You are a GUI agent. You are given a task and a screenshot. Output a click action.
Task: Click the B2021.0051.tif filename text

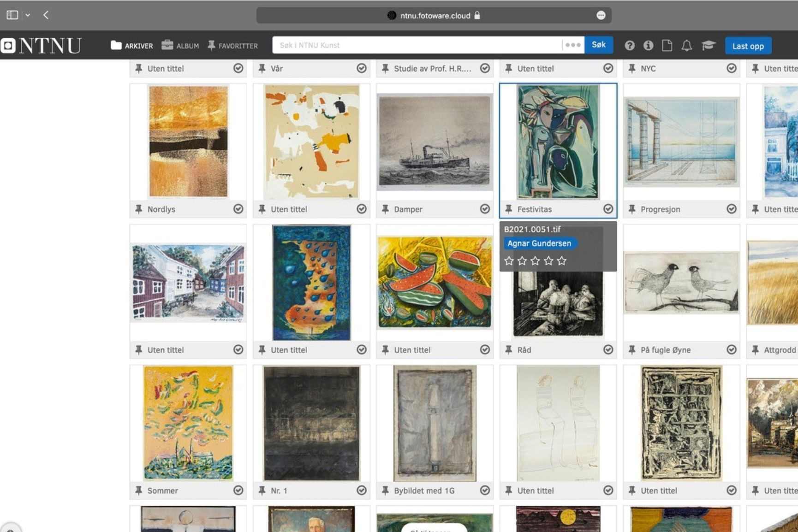[532, 229]
